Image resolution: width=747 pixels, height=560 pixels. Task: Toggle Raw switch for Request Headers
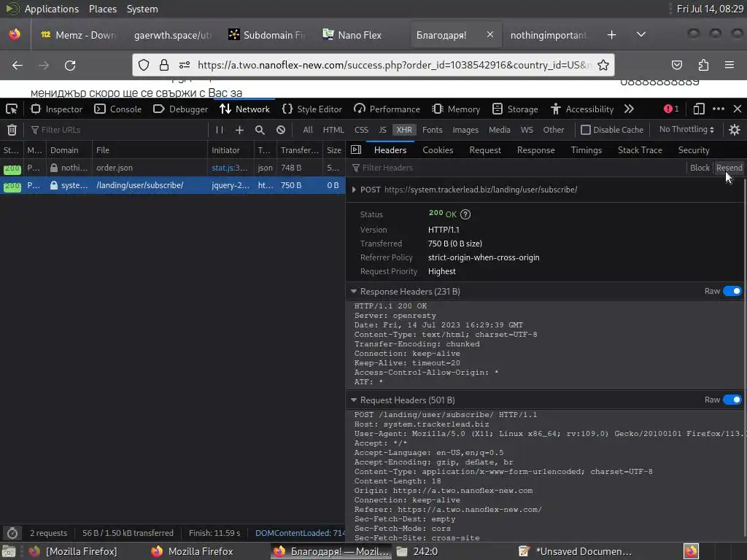pyautogui.click(x=732, y=400)
